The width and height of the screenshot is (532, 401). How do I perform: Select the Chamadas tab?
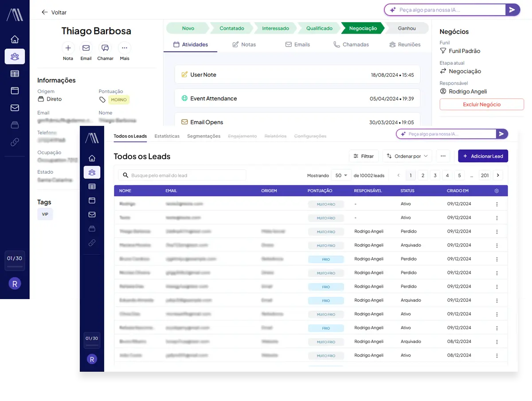(351, 44)
